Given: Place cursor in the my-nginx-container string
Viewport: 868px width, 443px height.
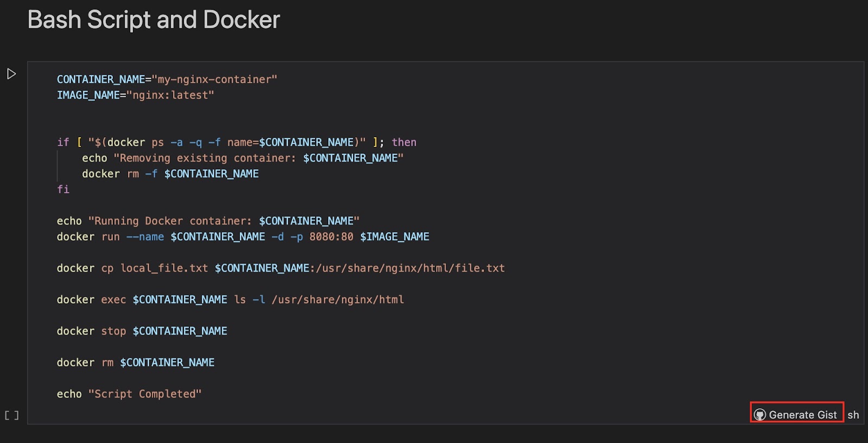Looking at the screenshot, I should coord(216,80).
